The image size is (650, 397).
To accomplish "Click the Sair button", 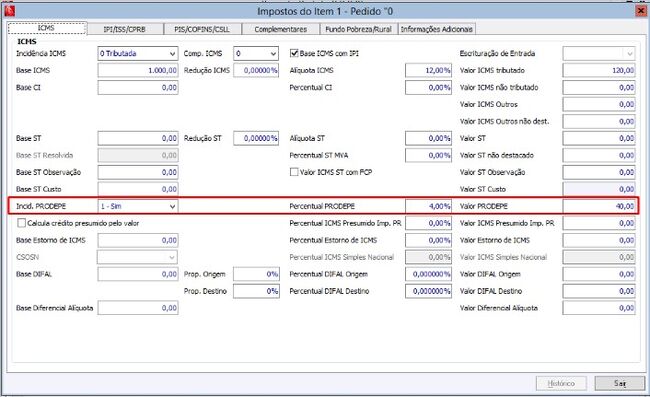I will point(620,383).
